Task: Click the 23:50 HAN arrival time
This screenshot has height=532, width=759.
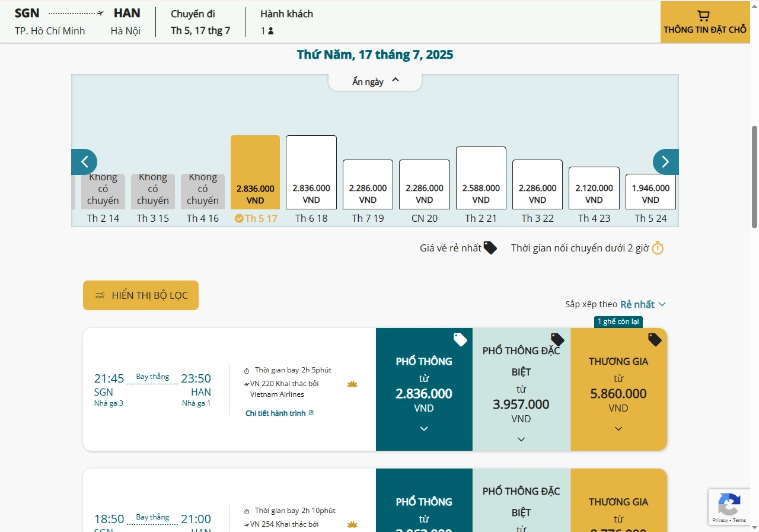Action: (x=196, y=378)
